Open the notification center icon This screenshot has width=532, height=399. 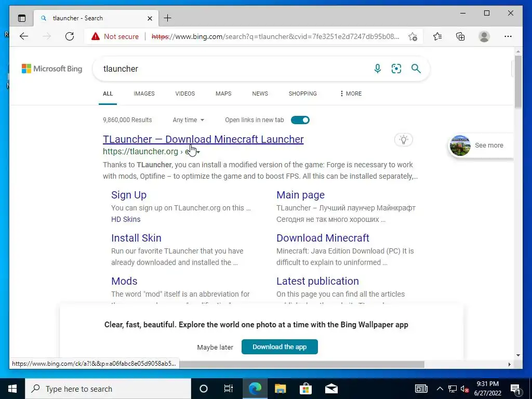tap(515, 389)
